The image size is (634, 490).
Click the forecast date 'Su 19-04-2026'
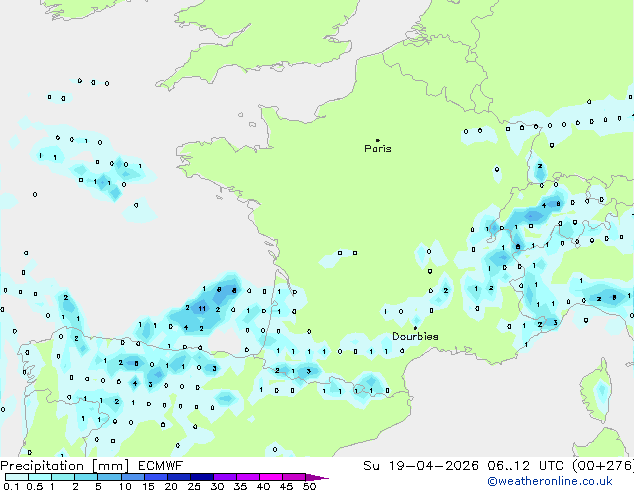point(421,466)
